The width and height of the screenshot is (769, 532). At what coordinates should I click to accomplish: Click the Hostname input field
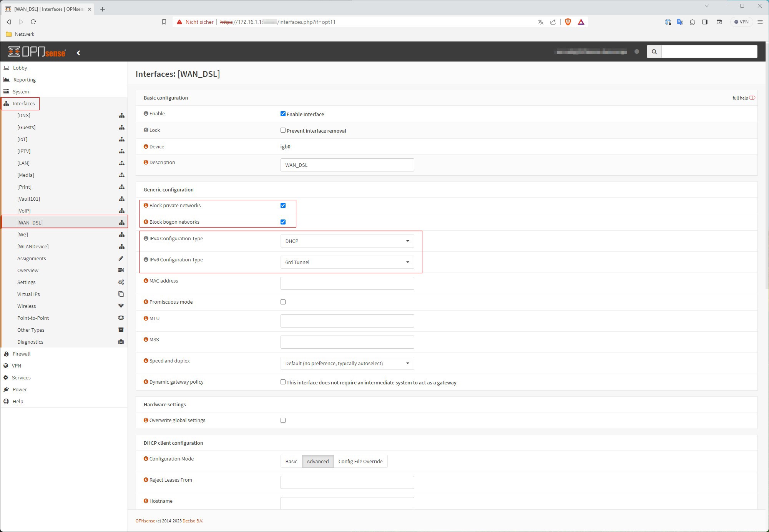[347, 503]
